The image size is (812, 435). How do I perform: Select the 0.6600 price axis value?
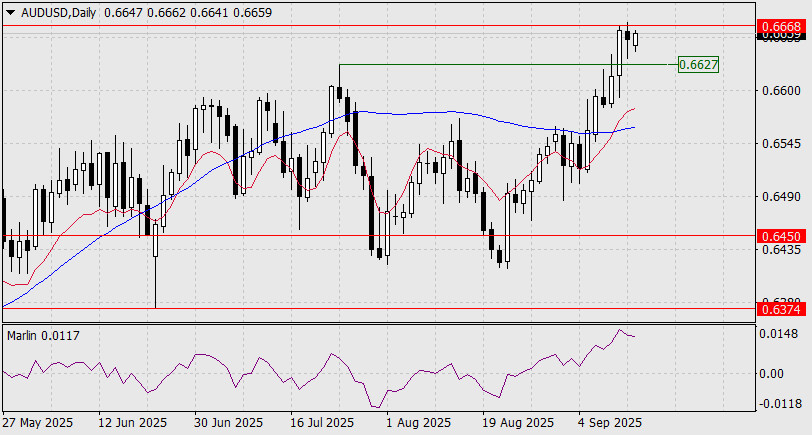pos(781,91)
